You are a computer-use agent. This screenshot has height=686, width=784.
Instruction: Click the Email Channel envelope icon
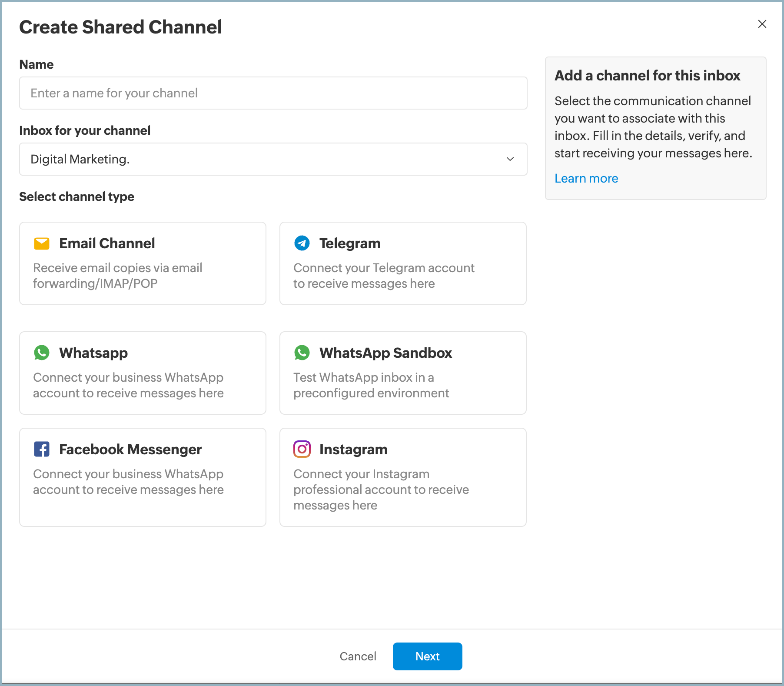click(x=42, y=243)
